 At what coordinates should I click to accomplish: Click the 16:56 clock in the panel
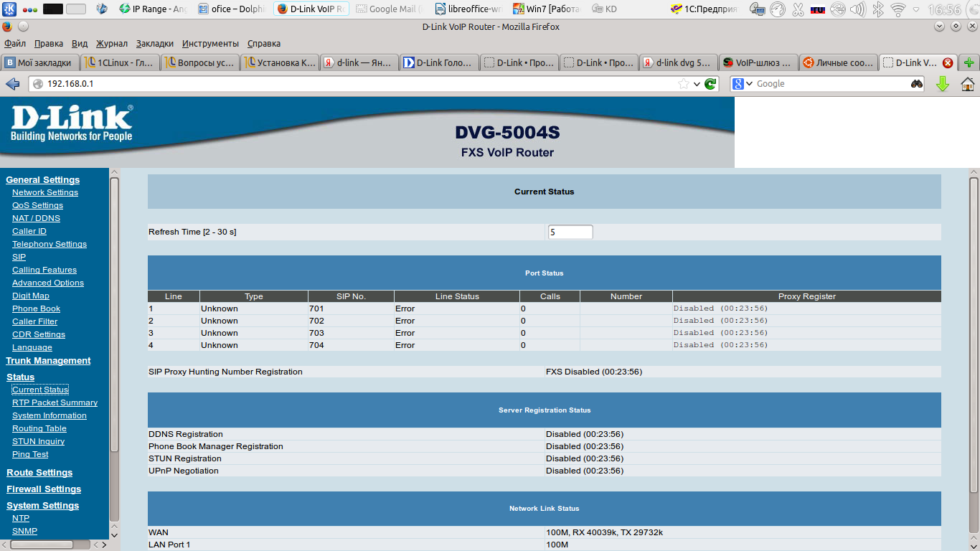click(943, 9)
